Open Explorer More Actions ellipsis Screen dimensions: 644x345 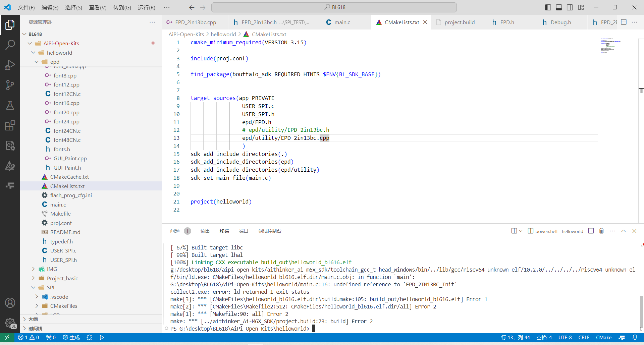pos(152,22)
